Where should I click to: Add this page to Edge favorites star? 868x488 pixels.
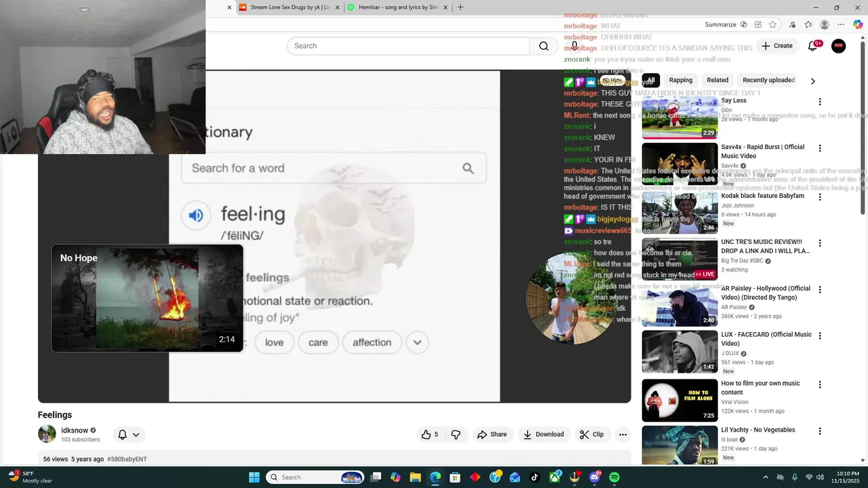(x=772, y=24)
